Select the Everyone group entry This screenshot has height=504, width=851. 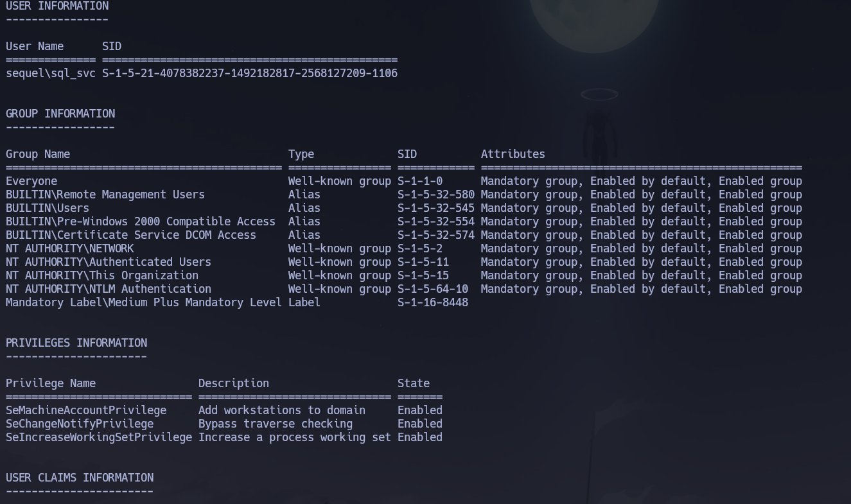[31, 181]
